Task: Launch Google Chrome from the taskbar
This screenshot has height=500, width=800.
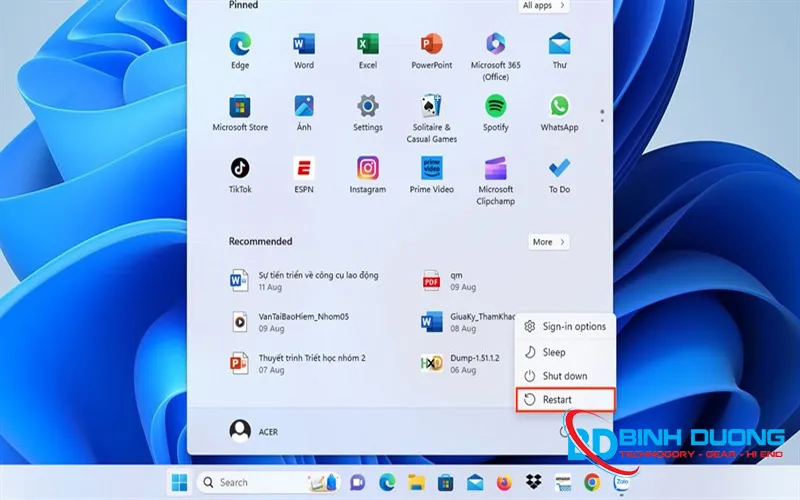Action: [592, 482]
